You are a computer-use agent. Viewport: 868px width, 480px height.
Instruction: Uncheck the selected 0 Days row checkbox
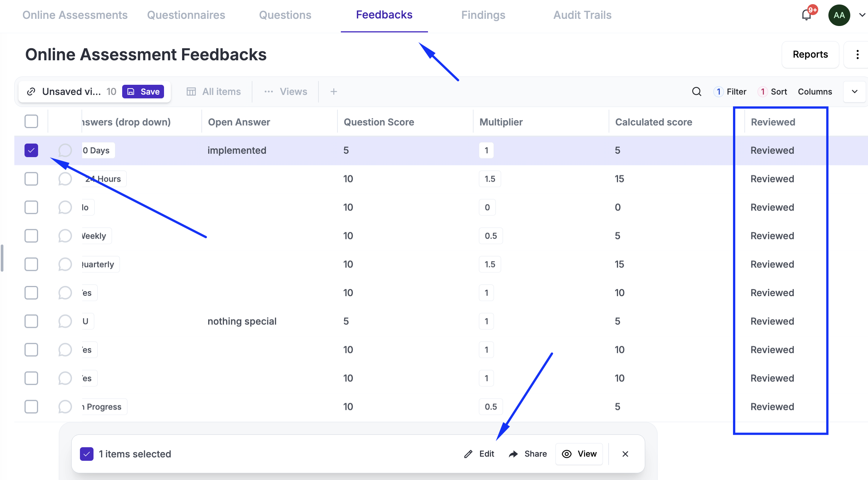[x=31, y=150]
